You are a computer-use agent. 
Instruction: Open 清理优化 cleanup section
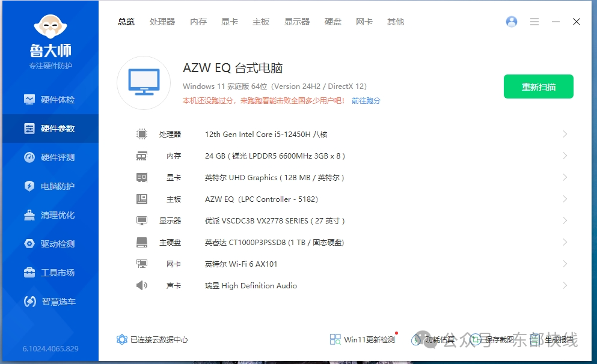click(x=51, y=215)
